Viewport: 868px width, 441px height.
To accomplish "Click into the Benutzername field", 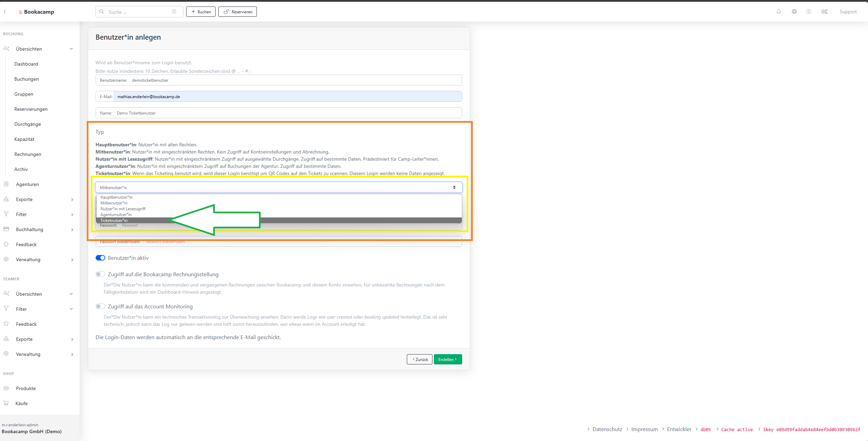I will pyautogui.click(x=279, y=80).
